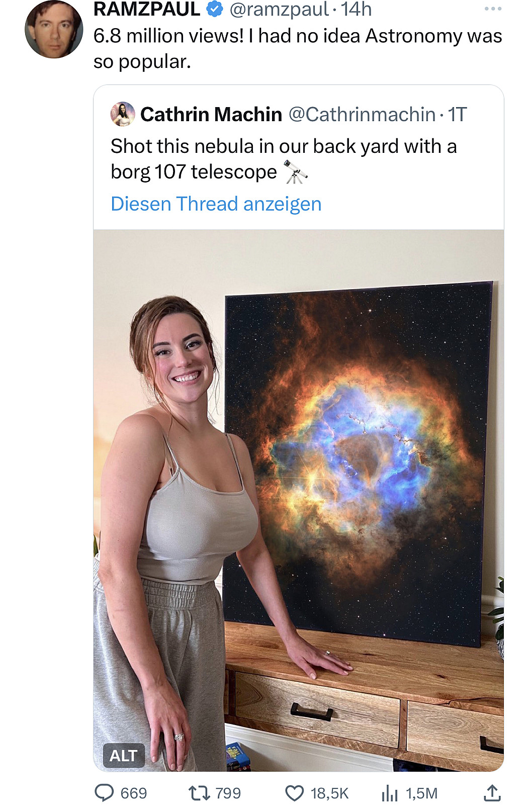Tap the share upload icon

(x=492, y=793)
